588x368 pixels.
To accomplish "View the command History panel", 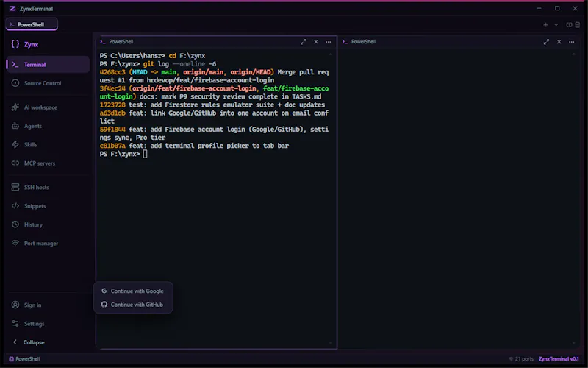I will (x=48, y=224).
